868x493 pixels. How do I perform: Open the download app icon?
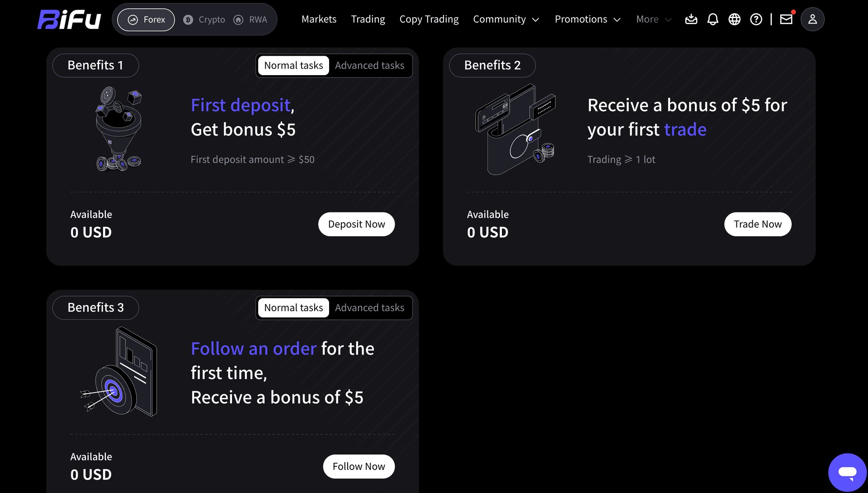[x=691, y=19]
